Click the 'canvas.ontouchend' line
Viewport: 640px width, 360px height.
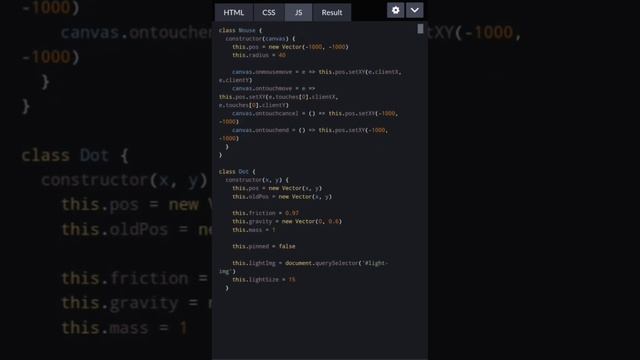(310, 130)
